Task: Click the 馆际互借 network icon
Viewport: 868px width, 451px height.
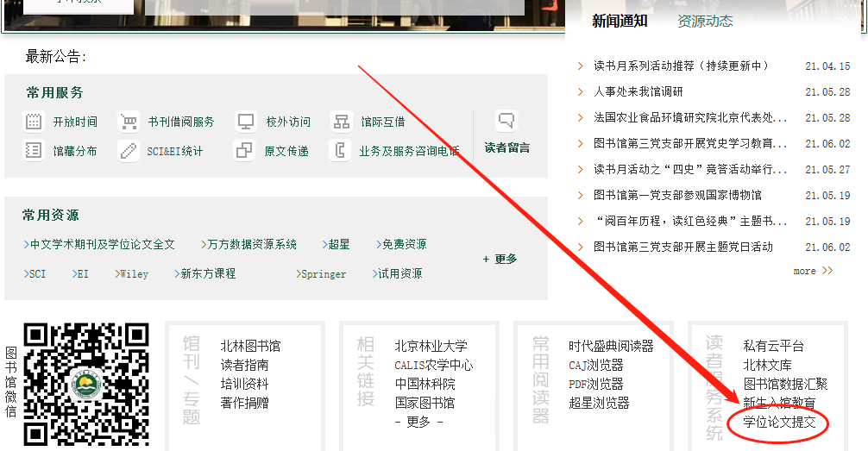Action: [342, 122]
